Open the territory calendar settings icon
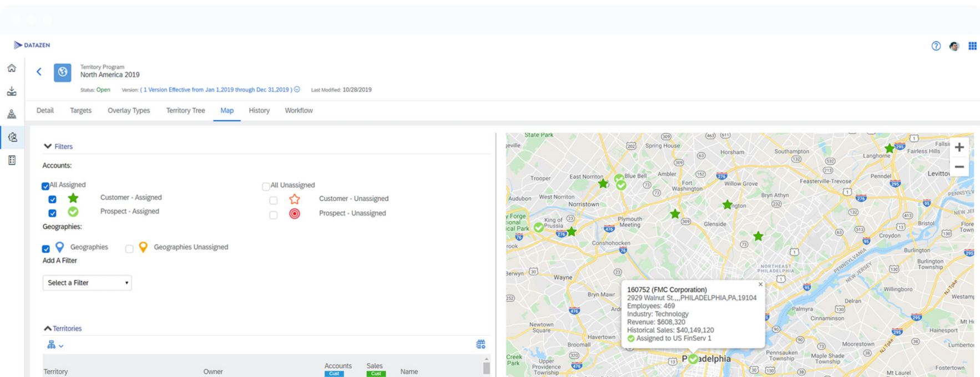 pyautogui.click(x=481, y=344)
